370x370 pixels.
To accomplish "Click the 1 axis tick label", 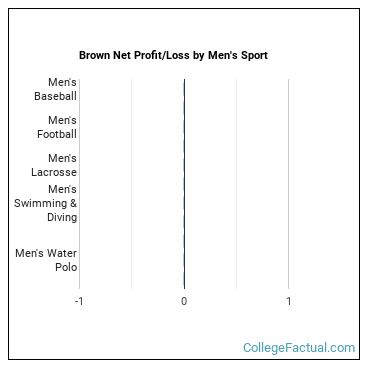I will (x=289, y=301).
